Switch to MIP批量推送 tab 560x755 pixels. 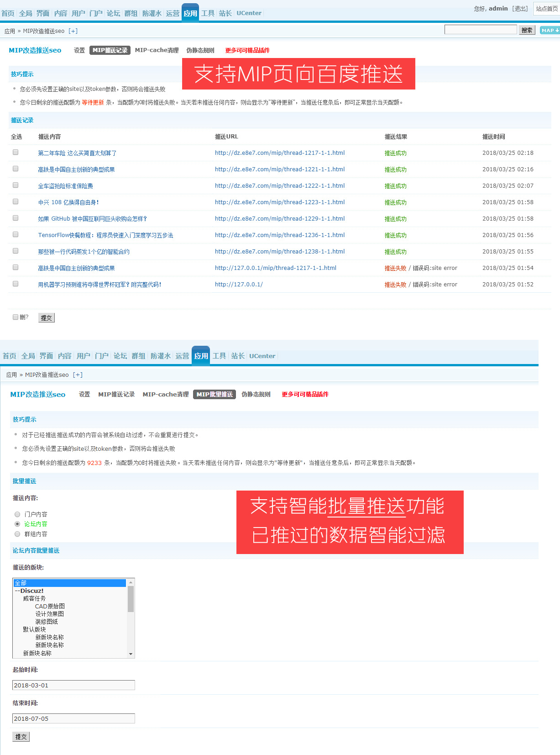point(215,394)
